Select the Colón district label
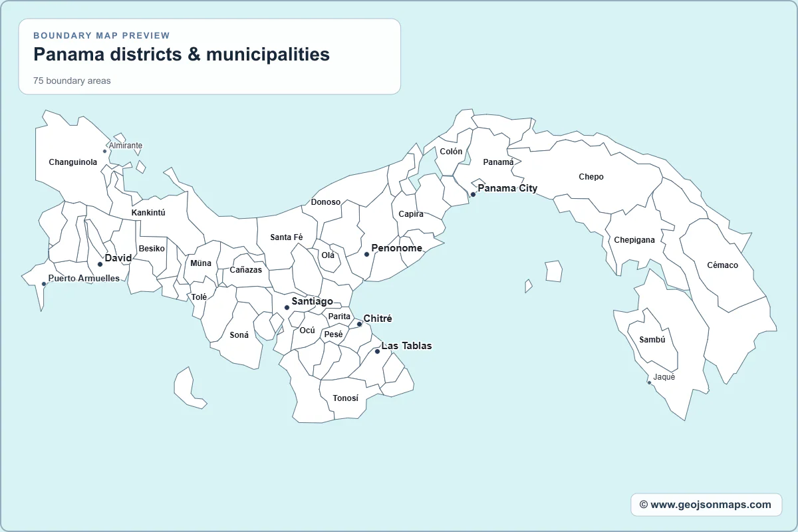This screenshot has width=798, height=532. click(451, 152)
